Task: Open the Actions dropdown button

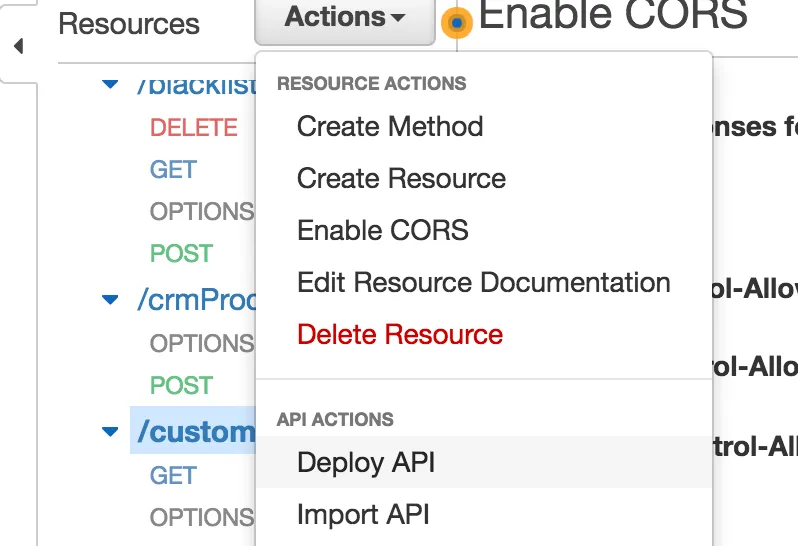Action: coord(344,18)
